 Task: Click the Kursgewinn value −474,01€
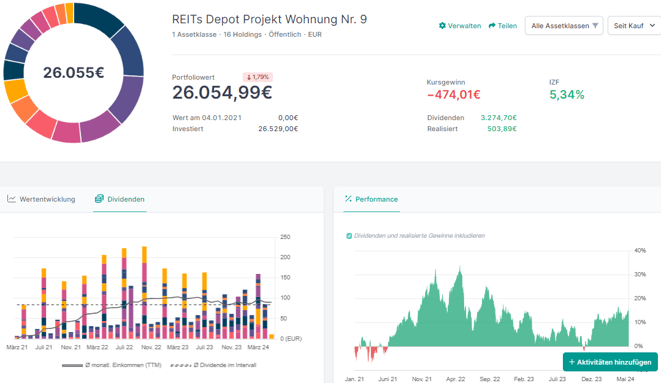454,94
